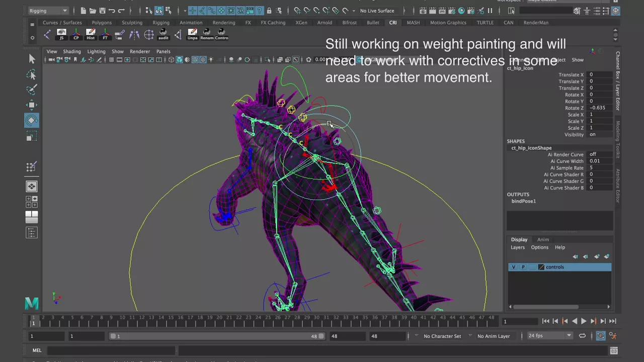This screenshot has height=362, width=644.
Task: Click the Rotate Z value field -0.635
Action: click(x=600, y=108)
